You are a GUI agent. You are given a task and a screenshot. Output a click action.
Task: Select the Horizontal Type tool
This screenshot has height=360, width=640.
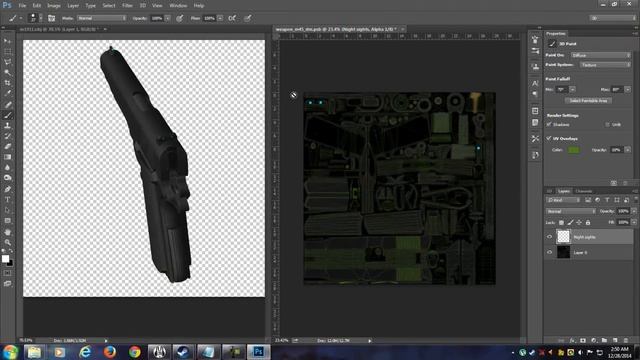pos(7,200)
